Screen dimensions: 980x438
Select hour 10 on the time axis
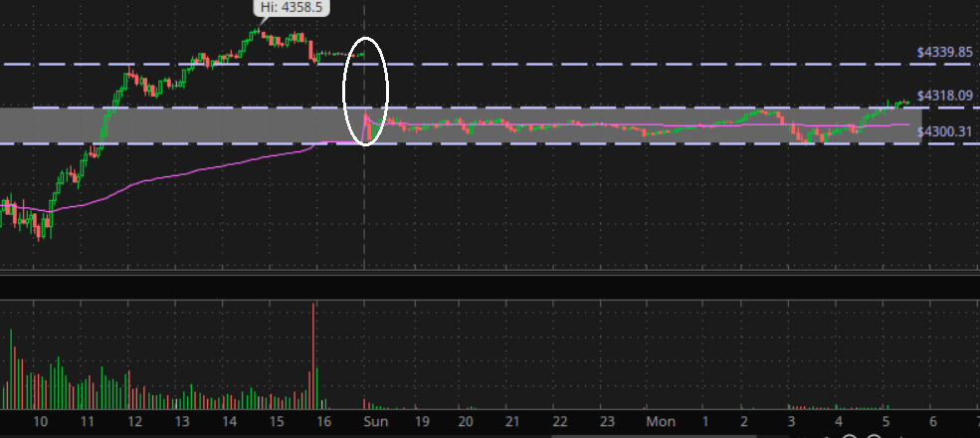pyautogui.click(x=40, y=421)
